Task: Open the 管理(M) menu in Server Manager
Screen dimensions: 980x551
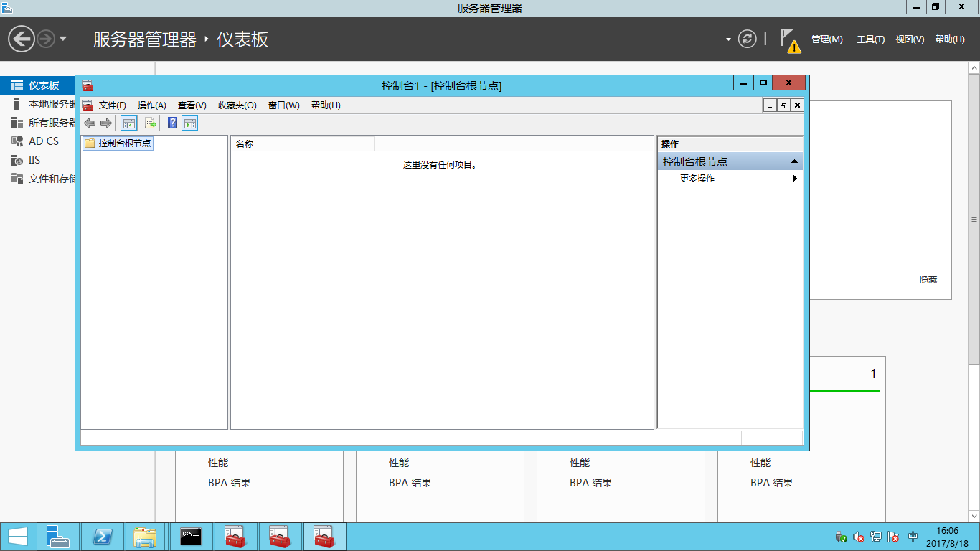Action: pos(826,39)
